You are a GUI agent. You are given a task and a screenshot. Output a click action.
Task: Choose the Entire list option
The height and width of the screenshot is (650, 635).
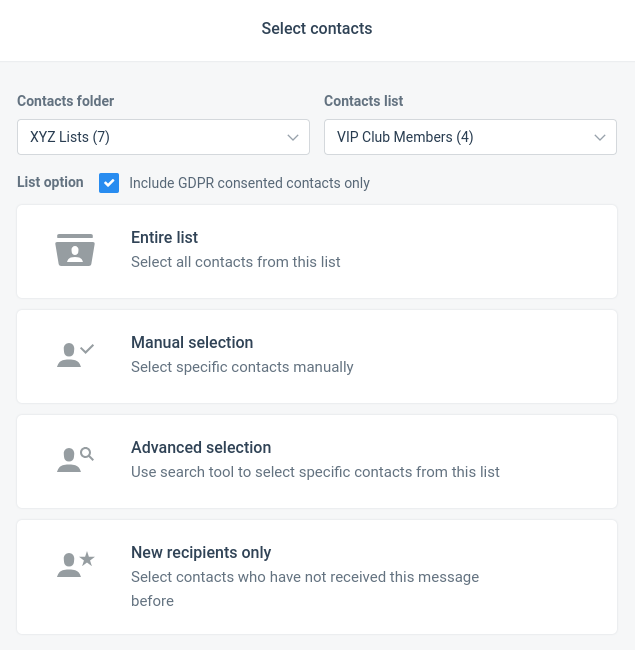317,251
